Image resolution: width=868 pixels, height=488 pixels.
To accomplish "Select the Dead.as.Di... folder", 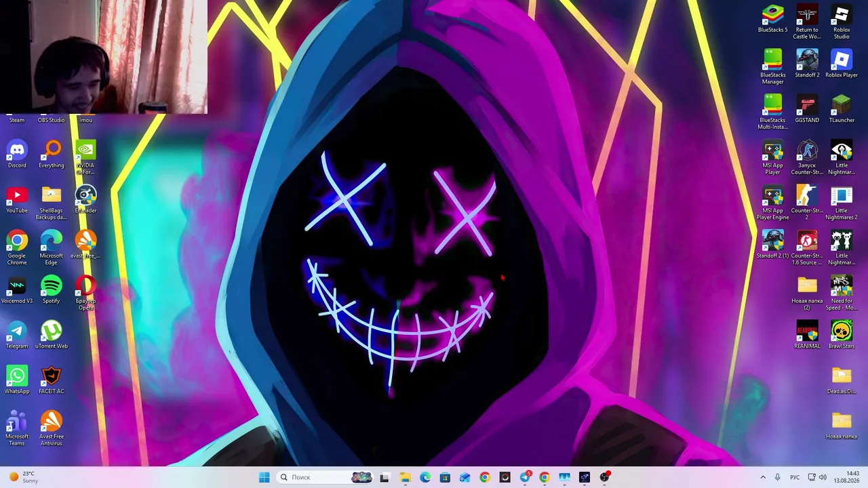I will click(x=842, y=380).
